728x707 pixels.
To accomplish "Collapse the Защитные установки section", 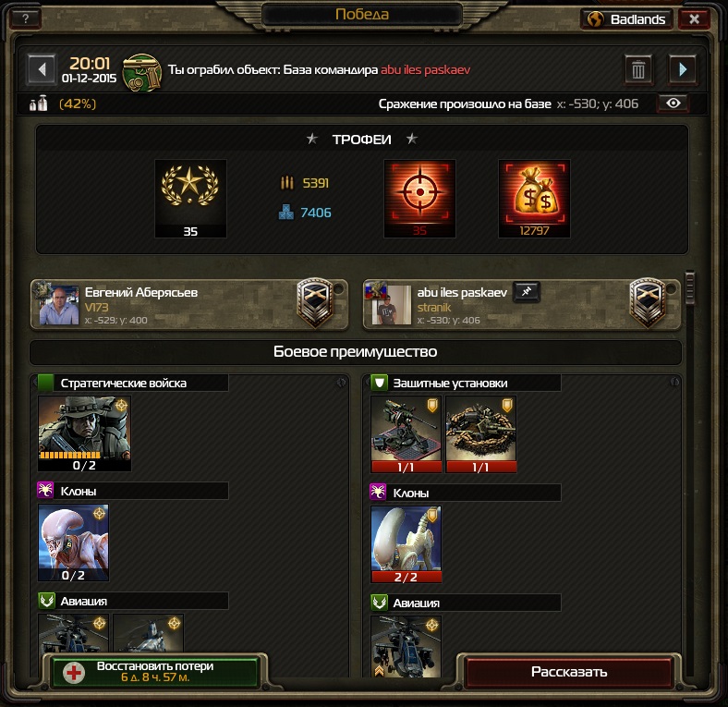I will click(674, 382).
